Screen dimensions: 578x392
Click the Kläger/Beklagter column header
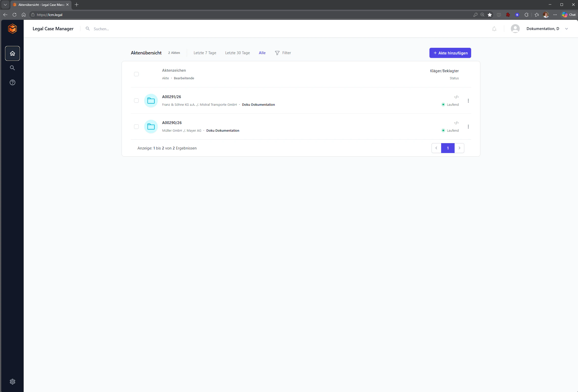[444, 71]
